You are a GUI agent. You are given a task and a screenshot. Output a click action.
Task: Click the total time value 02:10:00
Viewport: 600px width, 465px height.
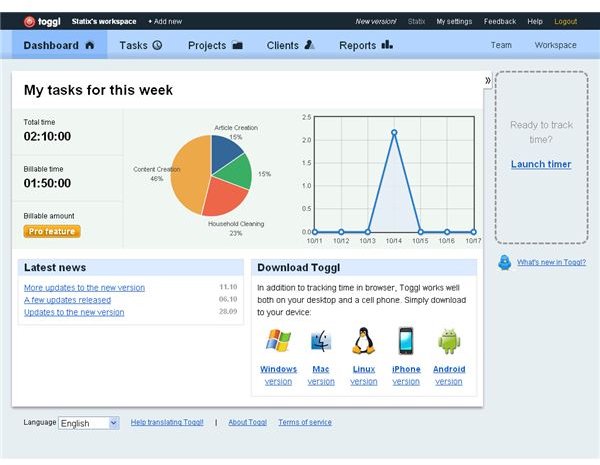47,136
